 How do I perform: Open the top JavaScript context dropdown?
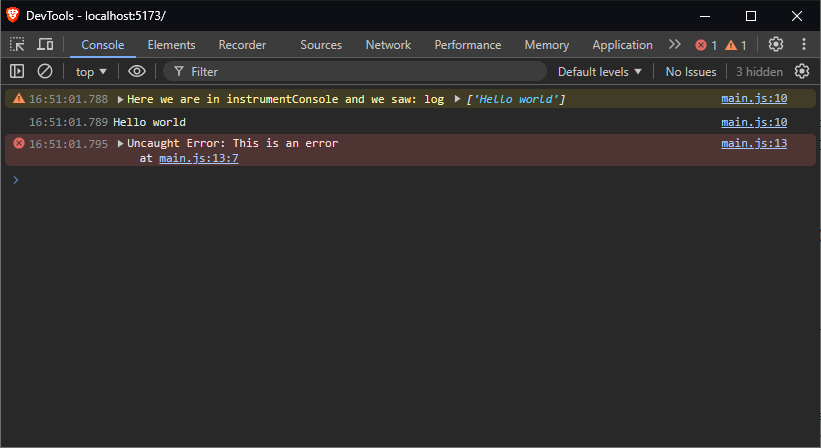coord(91,71)
